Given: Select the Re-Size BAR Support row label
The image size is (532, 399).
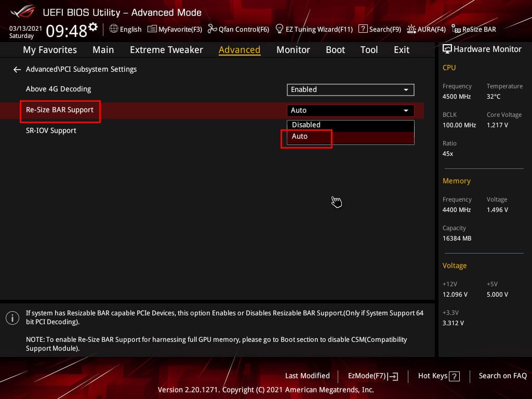Looking at the screenshot, I should click(x=60, y=110).
